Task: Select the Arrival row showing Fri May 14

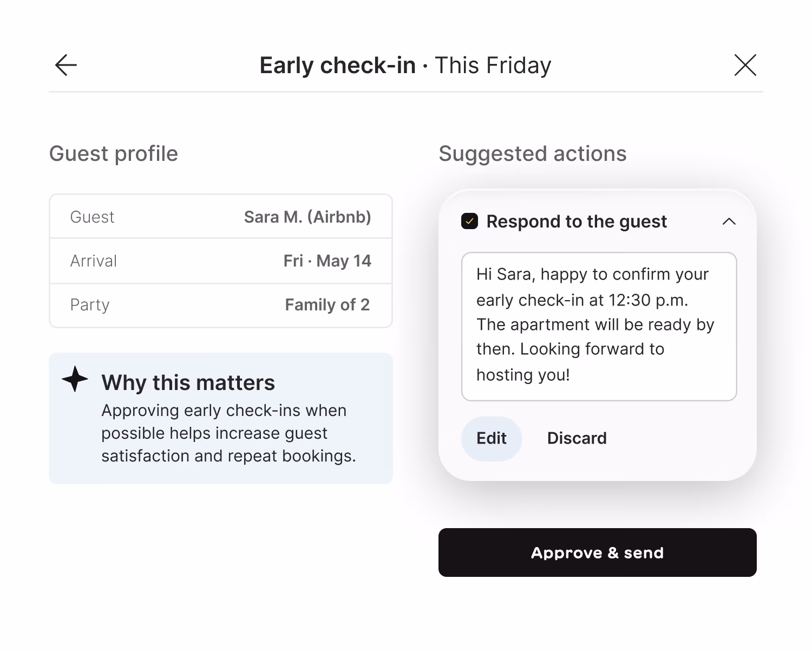Action: point(221,261)
